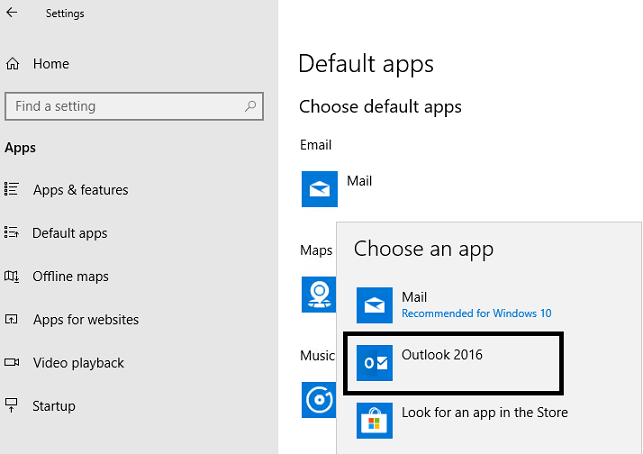643x454 pixels.
Task: Choose Mail in the Choose an app list
Action: (x=453, y=305)
